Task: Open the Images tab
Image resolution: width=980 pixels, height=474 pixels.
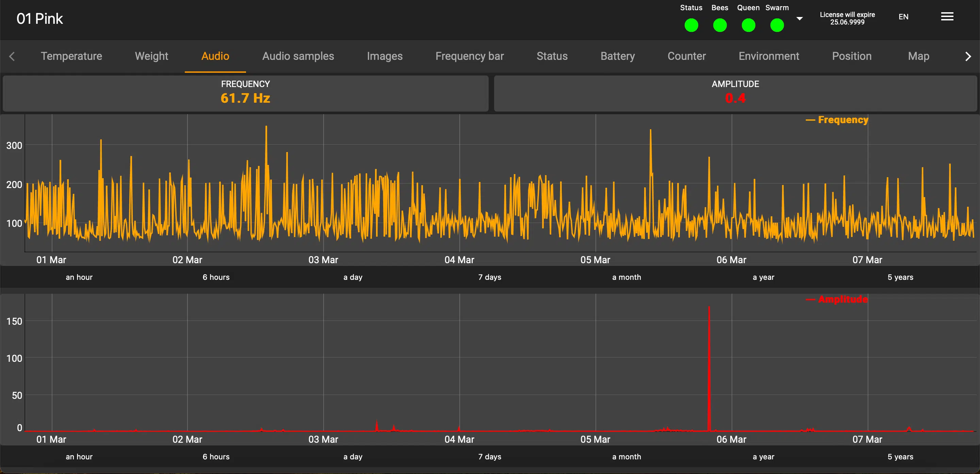Action: coord(385,56)
